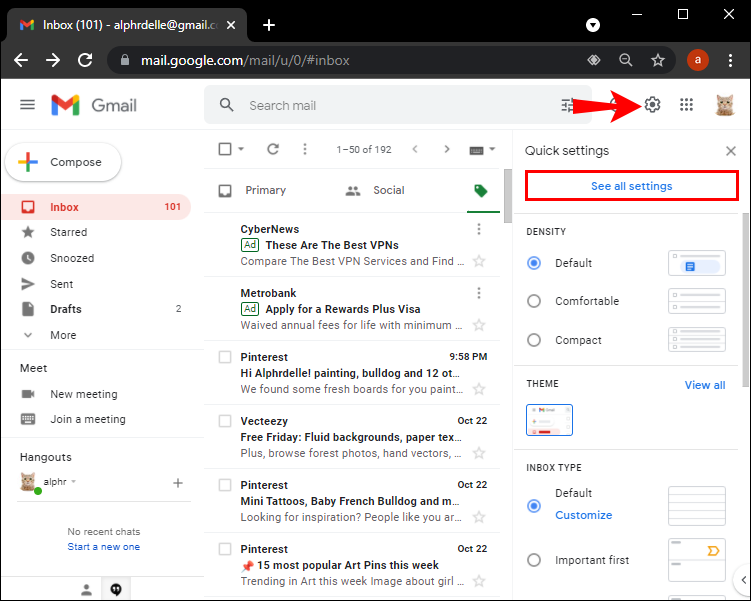Click the Start a new one link

[x=103, y=547]
